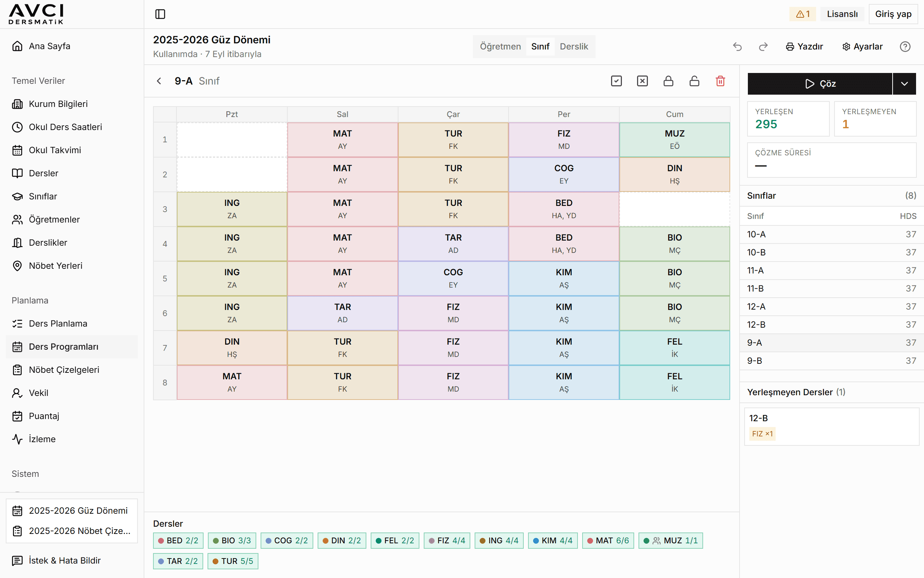Open İzleme monitoring page
924x578 pixels.
tap(72, 439)
